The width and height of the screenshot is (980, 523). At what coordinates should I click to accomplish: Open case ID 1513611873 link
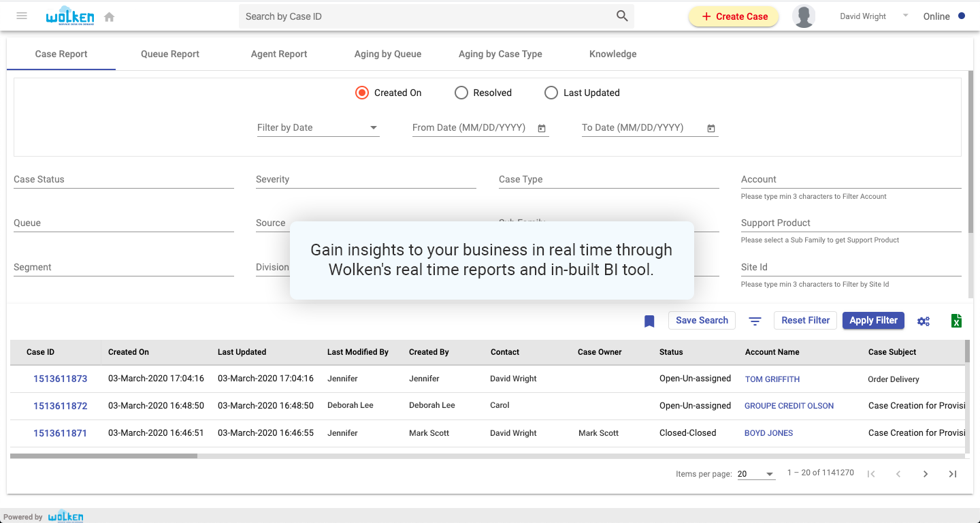click(x=61, y=379)
